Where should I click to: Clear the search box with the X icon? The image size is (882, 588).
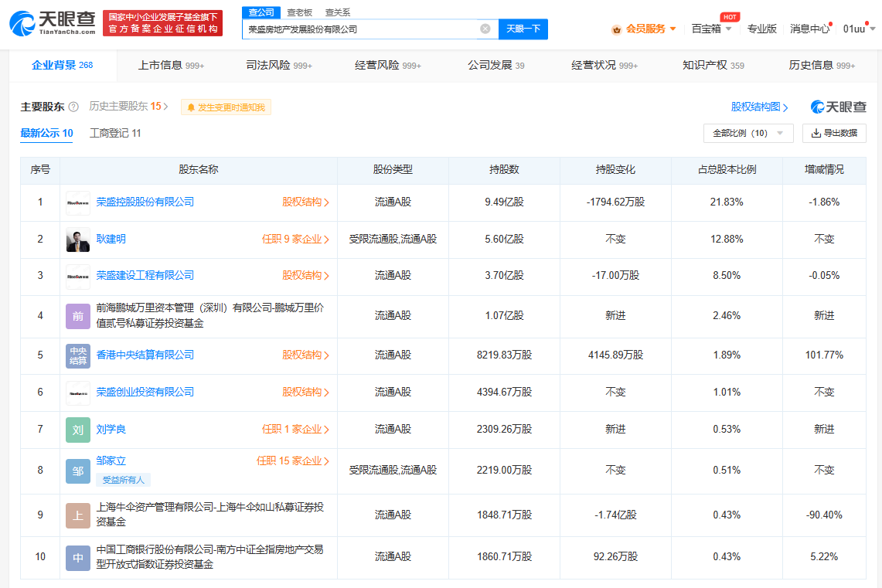(485, 29)
